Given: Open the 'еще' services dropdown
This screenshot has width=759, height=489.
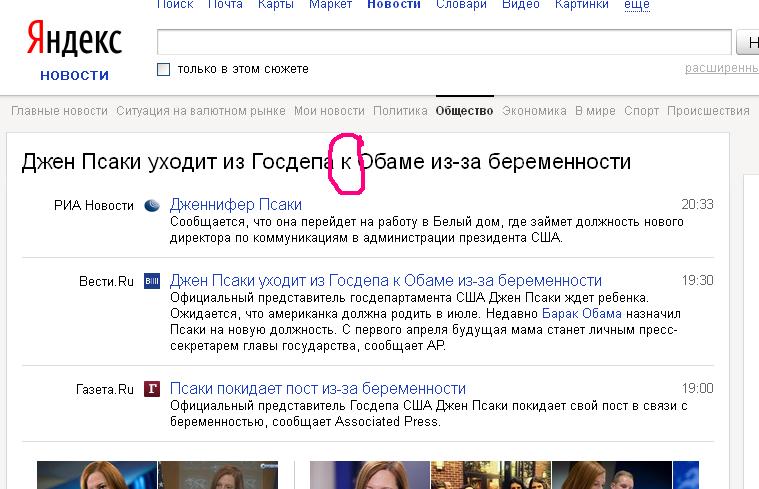Looking at the screenshot, I should (x=637, y=4).
